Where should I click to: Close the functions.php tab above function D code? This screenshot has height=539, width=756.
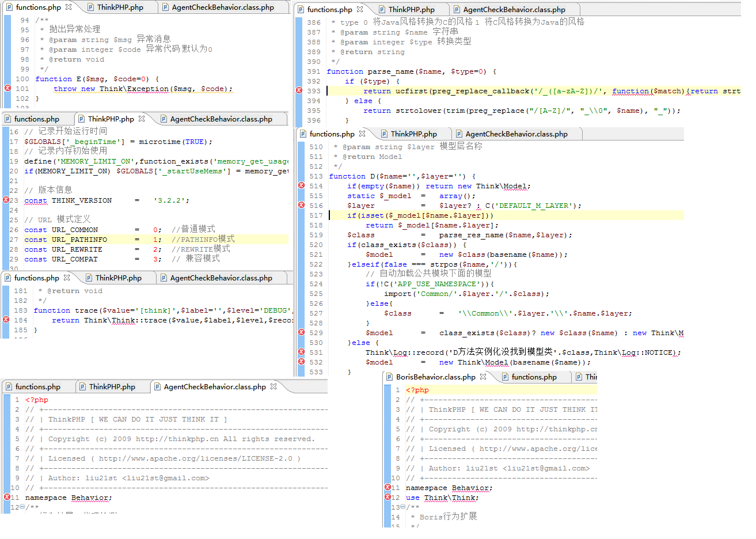point(362,134)
